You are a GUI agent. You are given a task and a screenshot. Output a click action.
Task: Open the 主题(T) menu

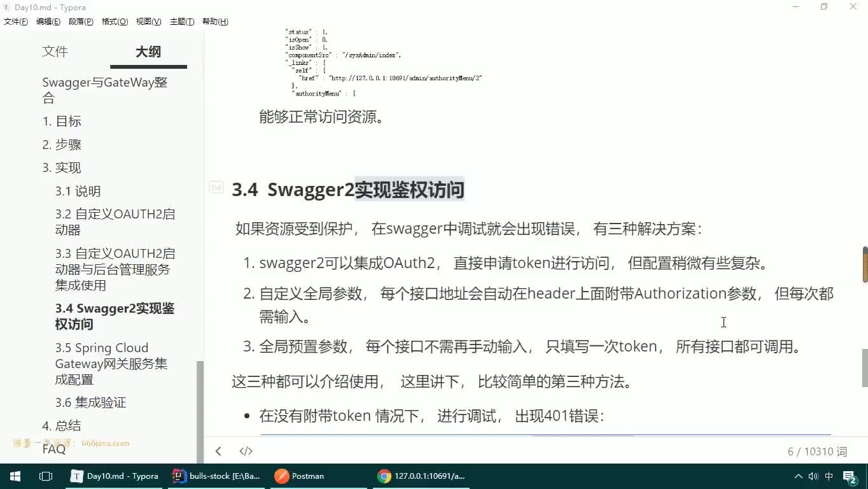click(x=182, y=22)
